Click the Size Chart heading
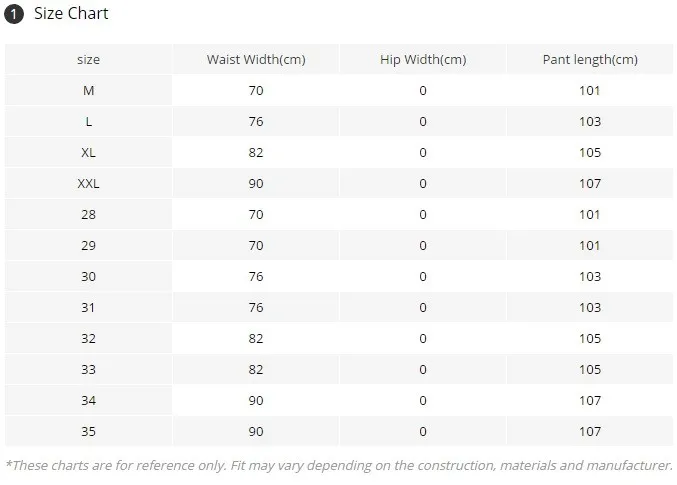The image size is (677, 485). point(71,13)
